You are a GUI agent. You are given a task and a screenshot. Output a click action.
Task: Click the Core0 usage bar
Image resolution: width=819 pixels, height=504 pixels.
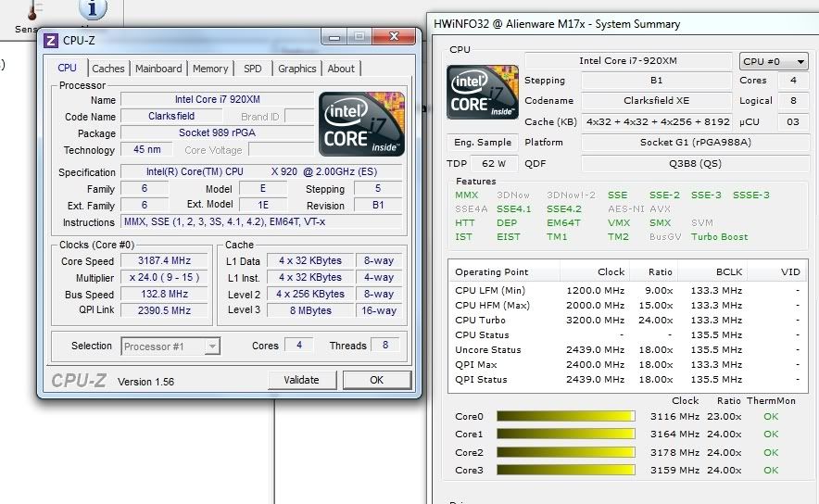[566, 416]
